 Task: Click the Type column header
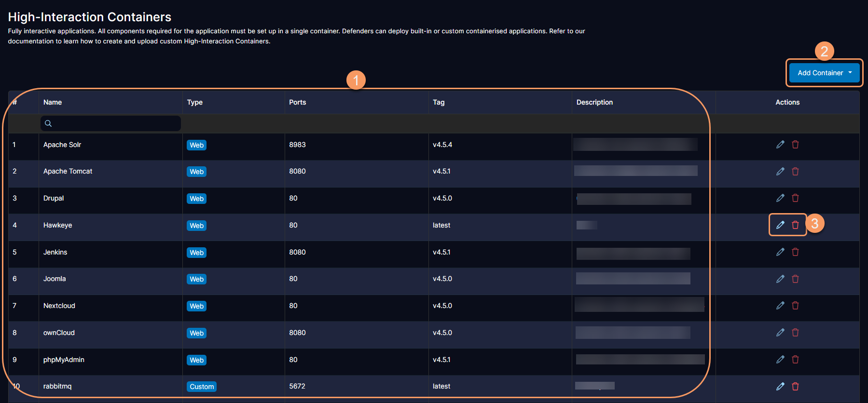(x=194, y=102)
